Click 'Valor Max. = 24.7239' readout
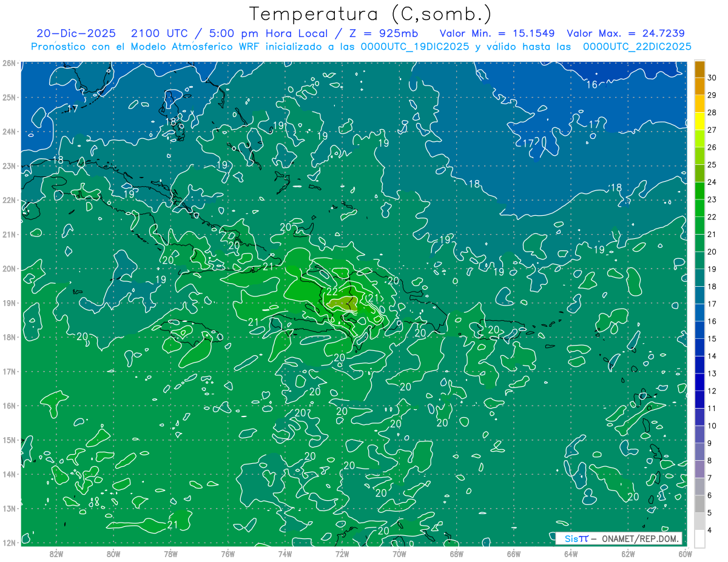 click(625, 33)
